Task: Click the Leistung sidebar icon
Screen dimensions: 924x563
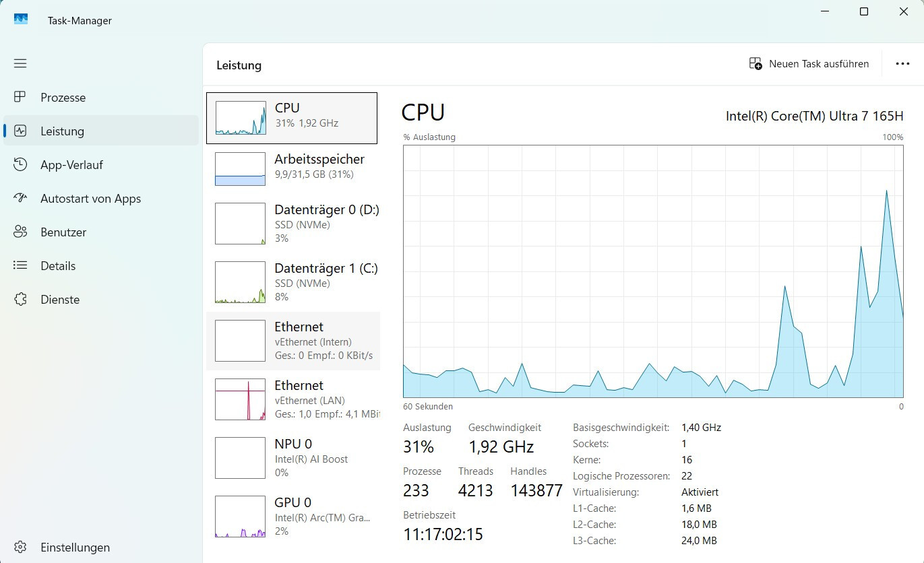Action: tap(20, 131)
